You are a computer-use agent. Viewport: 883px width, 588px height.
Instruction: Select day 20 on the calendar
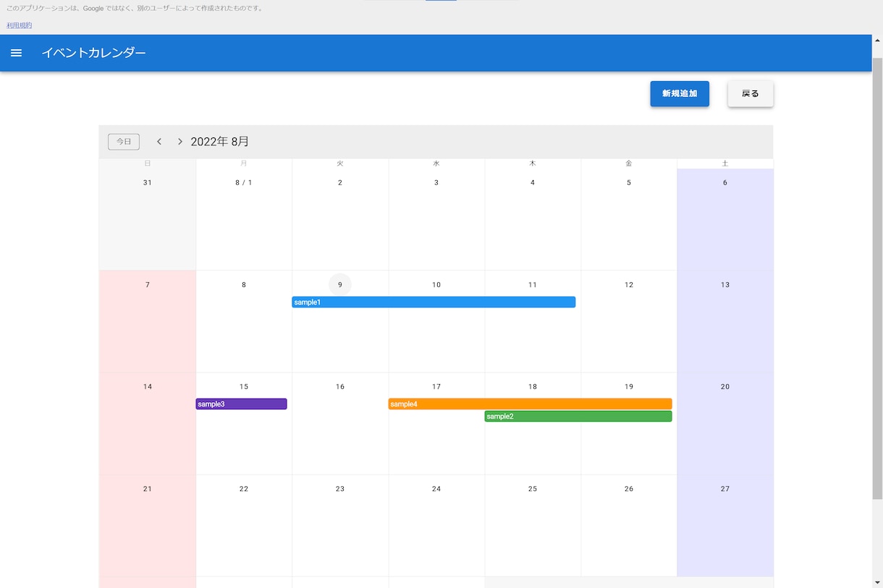[x=725, y=387]
